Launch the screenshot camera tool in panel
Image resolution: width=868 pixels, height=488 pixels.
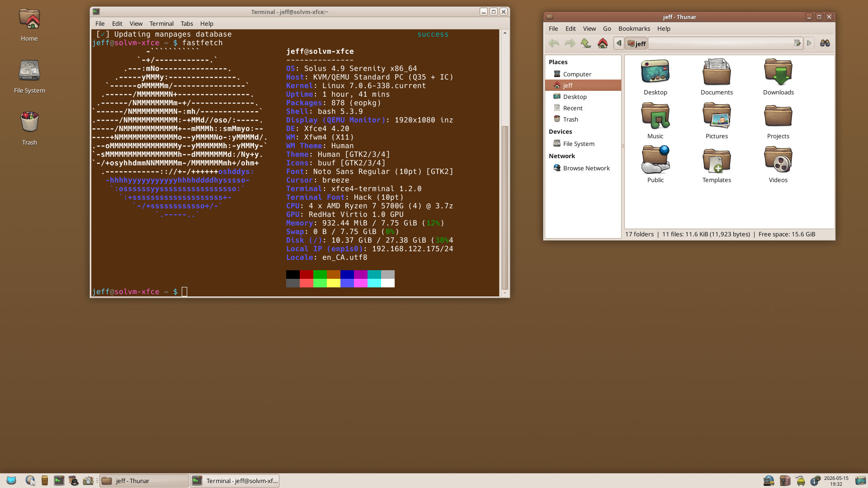click(88, 480)
